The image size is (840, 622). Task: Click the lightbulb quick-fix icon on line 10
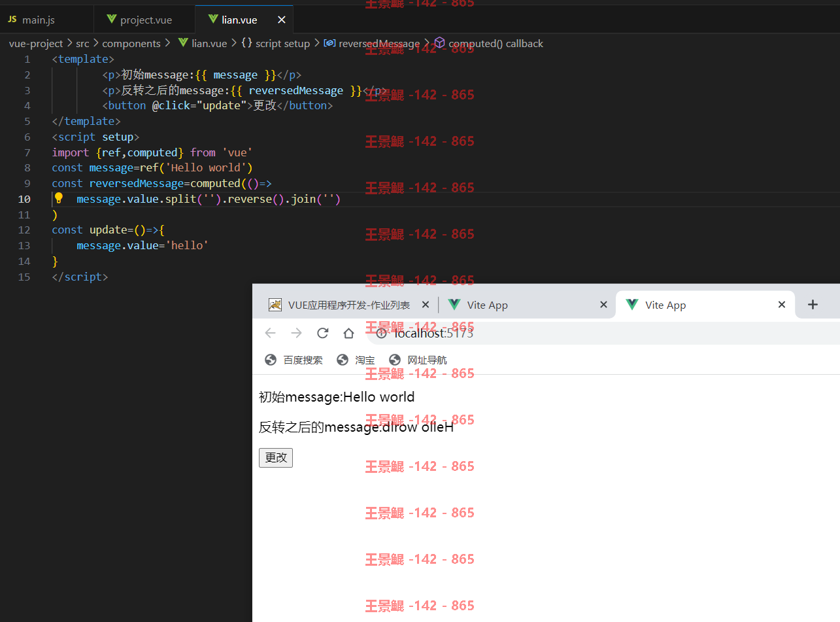point(58,198)
